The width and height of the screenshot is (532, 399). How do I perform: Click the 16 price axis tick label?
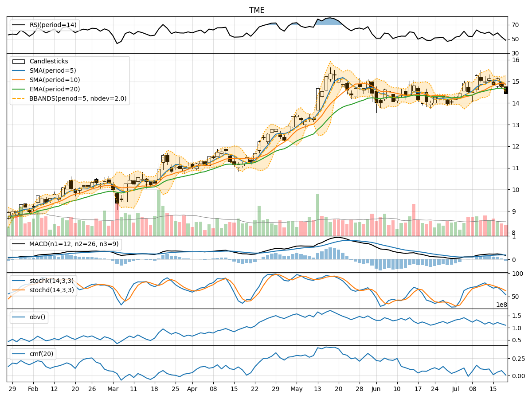(x=516, y=60)
